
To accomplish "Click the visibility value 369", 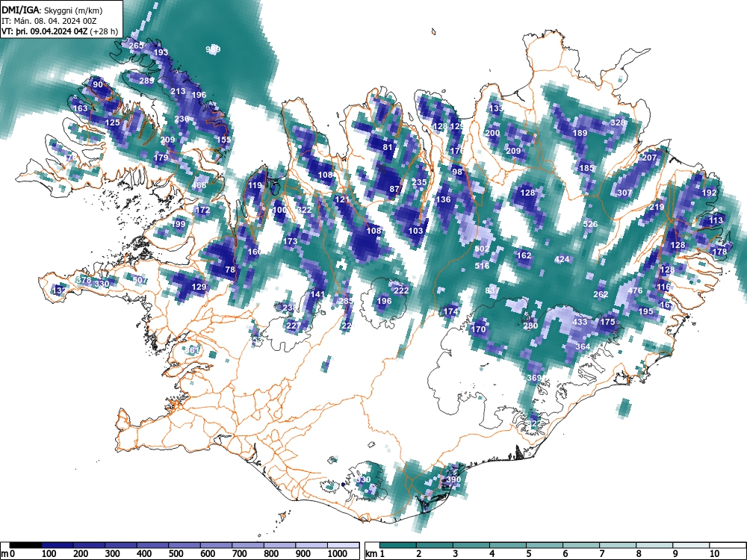I will (x=534, y=378).
